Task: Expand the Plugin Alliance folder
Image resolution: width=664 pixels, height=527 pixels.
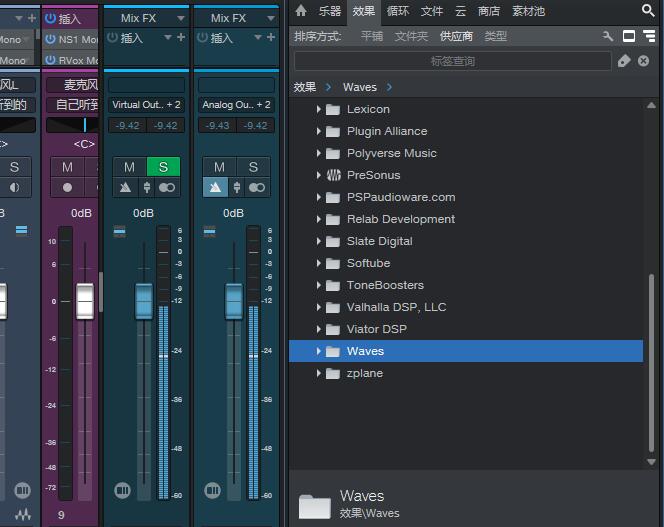Action: 318,131
